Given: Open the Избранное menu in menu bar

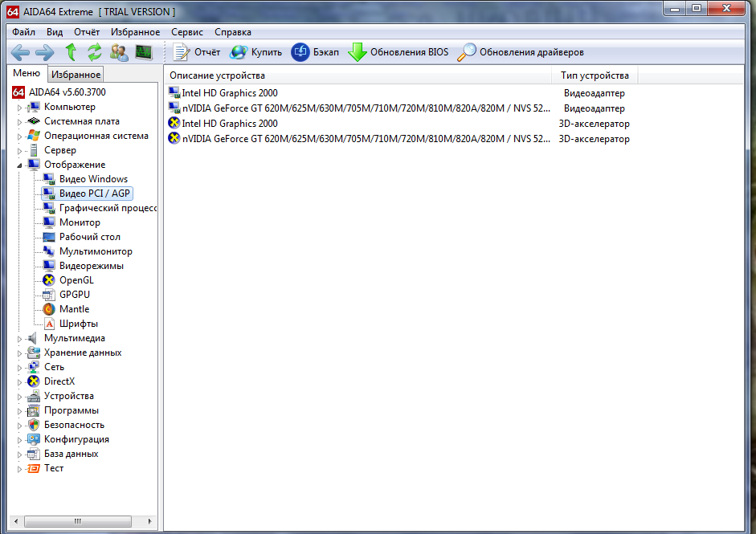Looking at the screenshot, I should pyautogui.click(x=136, y=32).
